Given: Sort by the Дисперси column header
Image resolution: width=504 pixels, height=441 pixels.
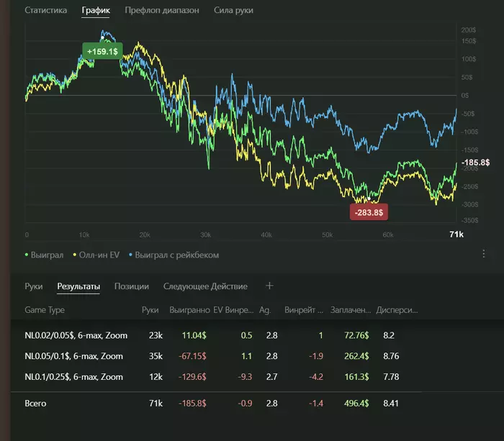Looking at the screenshot, I should coord(397,310).
